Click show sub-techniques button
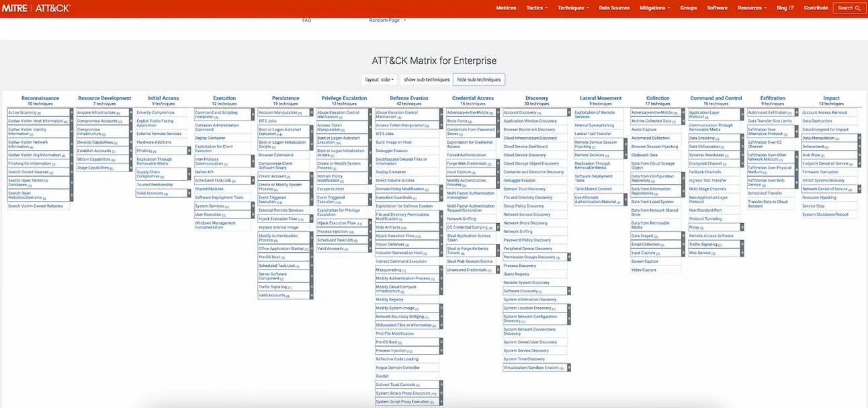 427,79
